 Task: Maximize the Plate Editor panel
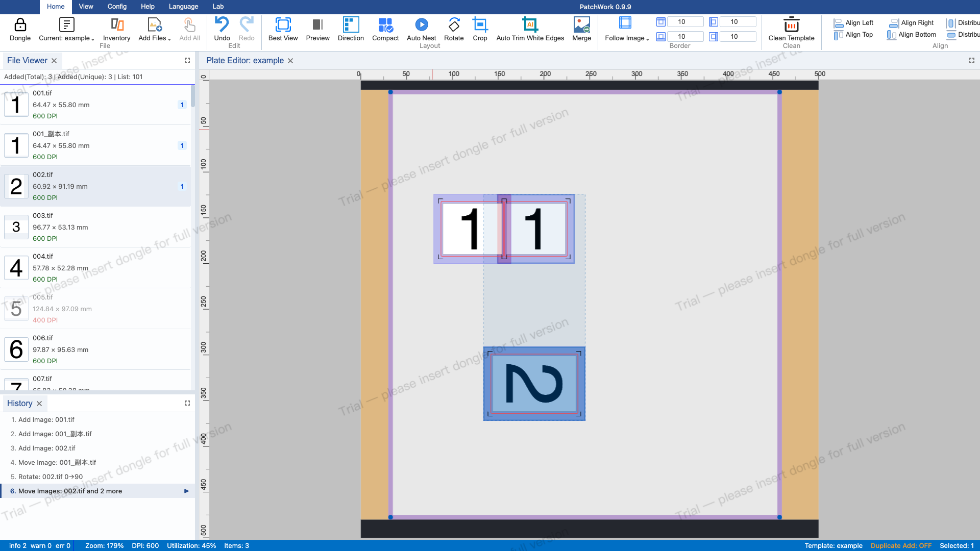(972, 60)
